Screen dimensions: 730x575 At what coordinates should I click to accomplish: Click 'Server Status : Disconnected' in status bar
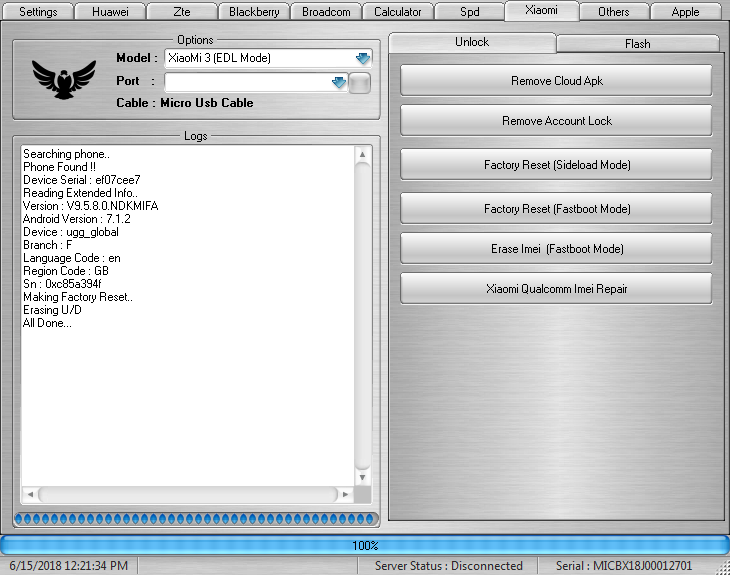tap(448, 566)
